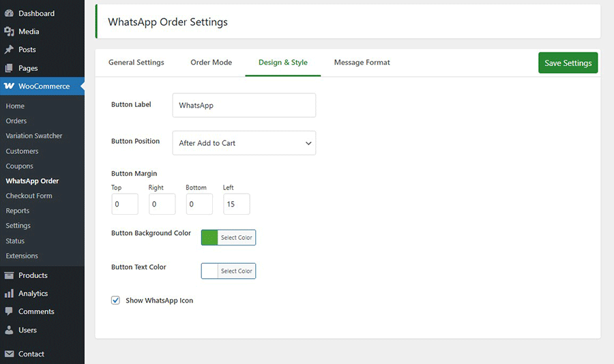Open the Status submenu link
Viewport: 614px width, 364px height.
(15, 241)
